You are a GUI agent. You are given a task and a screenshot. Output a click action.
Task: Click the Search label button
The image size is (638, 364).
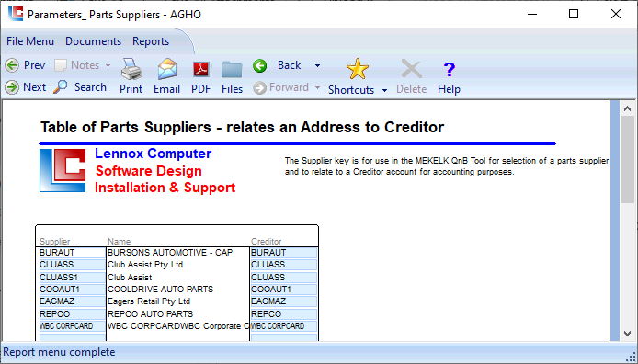click(x=90, y=87)
